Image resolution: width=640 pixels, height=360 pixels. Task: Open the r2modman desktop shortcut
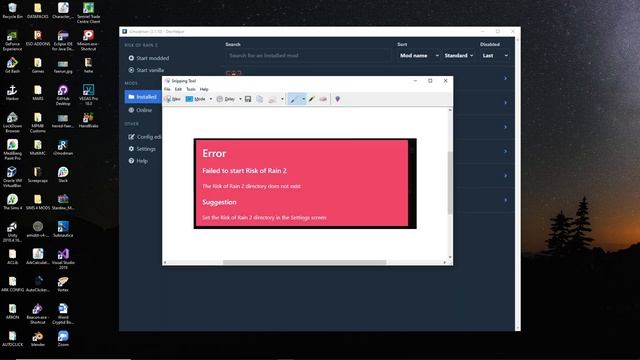coord(63,148)
